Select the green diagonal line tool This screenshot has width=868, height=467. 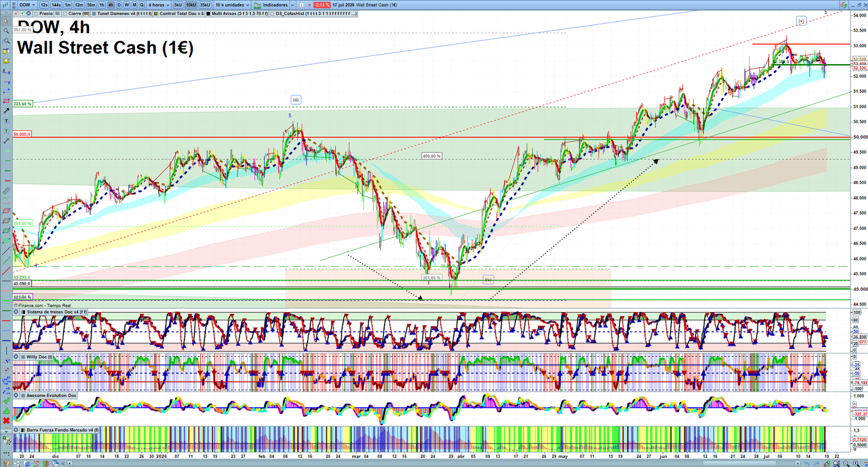tap(6, 261)
